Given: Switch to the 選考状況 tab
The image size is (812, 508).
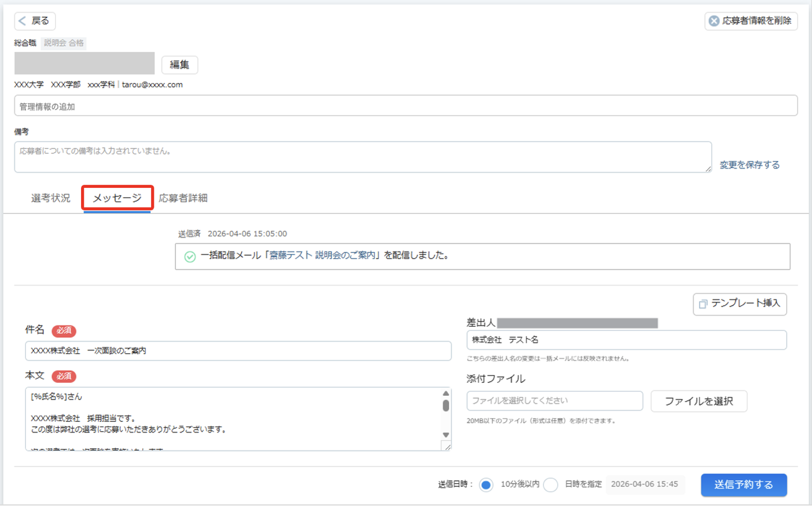Looking at the screenshot, I should 51,198.
